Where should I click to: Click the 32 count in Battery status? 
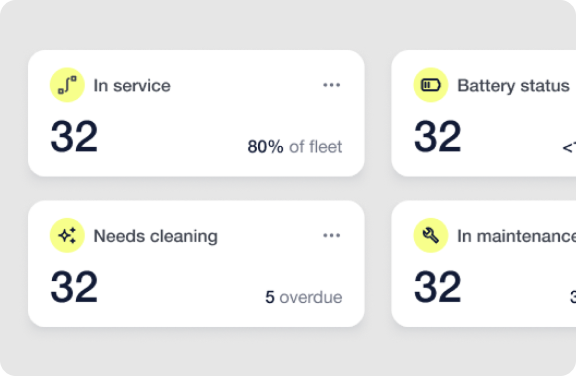438,137
